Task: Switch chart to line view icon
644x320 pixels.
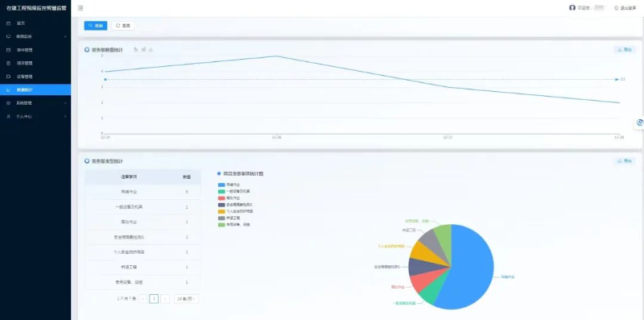Action: 136,49
